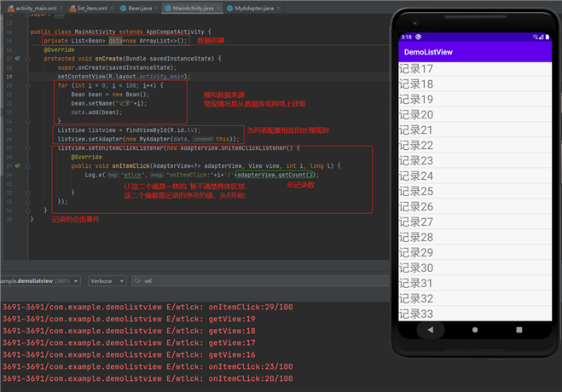This screenshot has height=392, width=562.
Task: Click log line onItemClick:20/100
Action: coord(148,378)
